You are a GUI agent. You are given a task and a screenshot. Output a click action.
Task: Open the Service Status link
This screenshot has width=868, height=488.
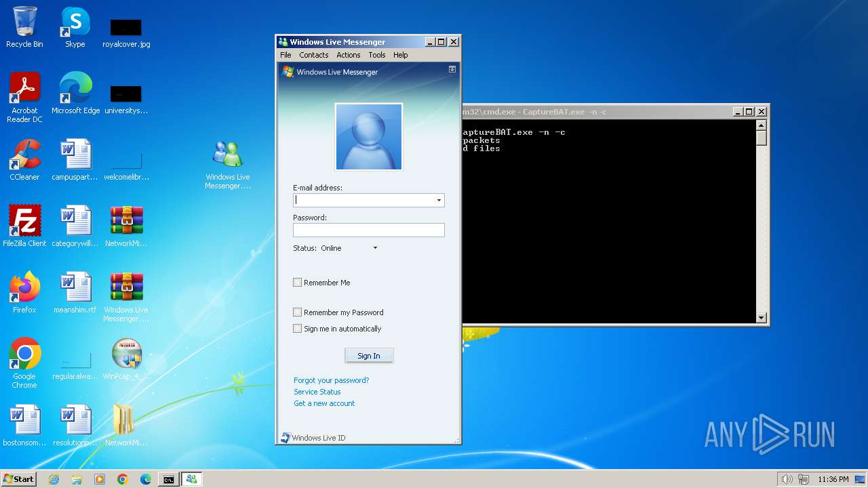coord(317,392)
